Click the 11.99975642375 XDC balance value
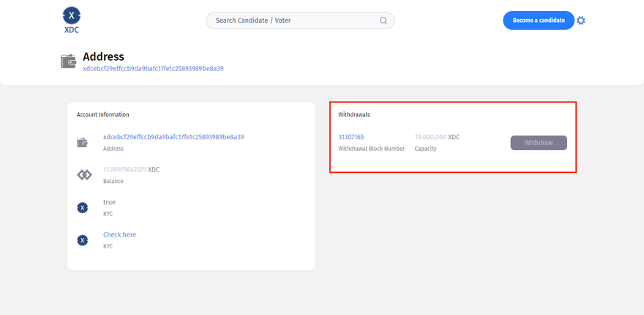 click(x=130, y=170)
